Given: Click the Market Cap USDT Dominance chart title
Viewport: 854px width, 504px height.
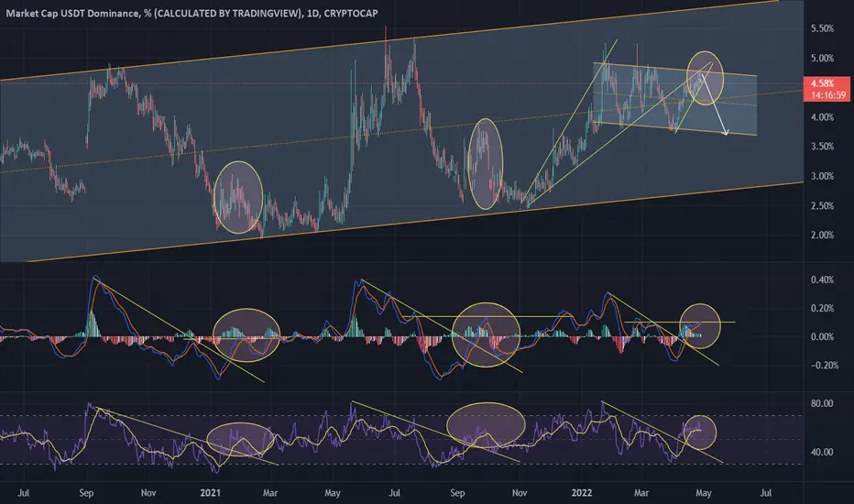Looking at the screenshot, I should (x=192, y=13).
